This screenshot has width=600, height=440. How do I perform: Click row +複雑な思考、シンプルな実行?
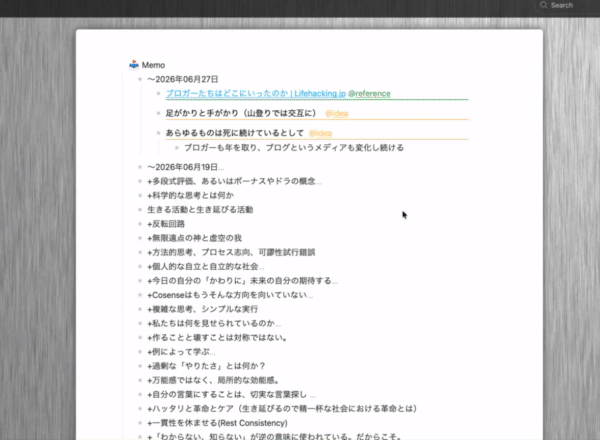pyautogui.click(x=202, y=309)
